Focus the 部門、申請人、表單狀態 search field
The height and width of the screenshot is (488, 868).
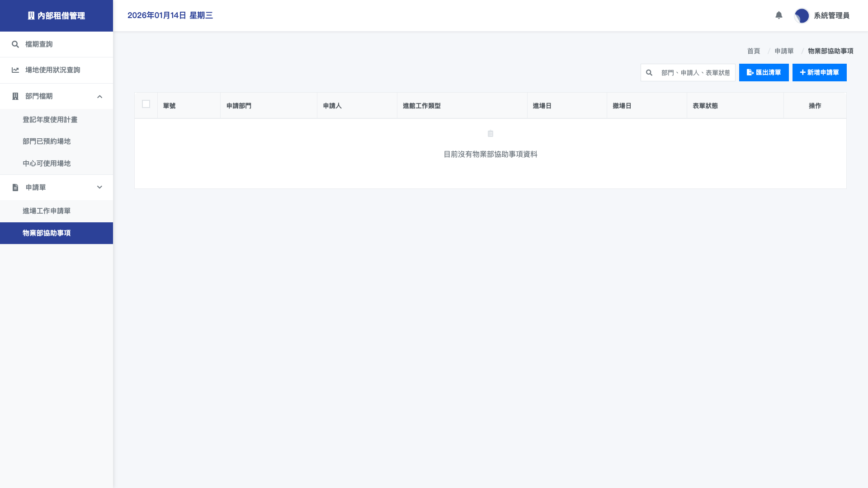tap(695, 73)
